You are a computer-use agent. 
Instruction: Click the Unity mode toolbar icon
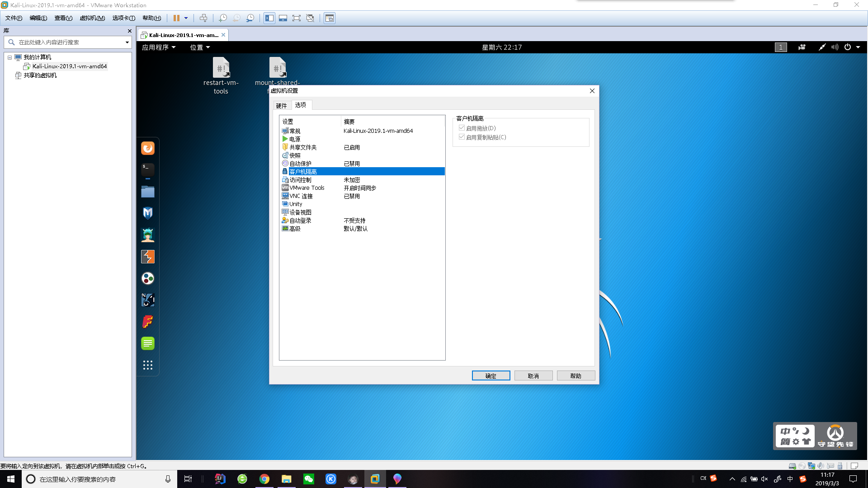(x=310, y=18)
